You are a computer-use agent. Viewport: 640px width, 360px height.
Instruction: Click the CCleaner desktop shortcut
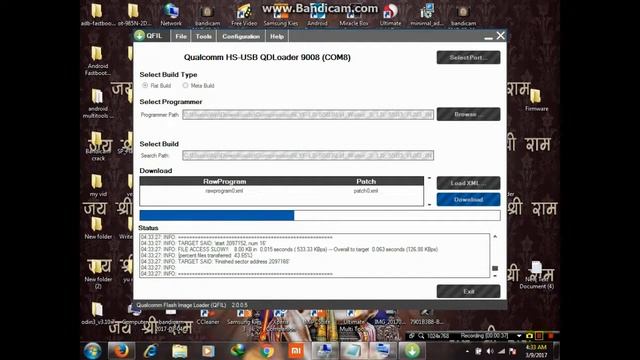pyautogui.click(x=208, y=317)
